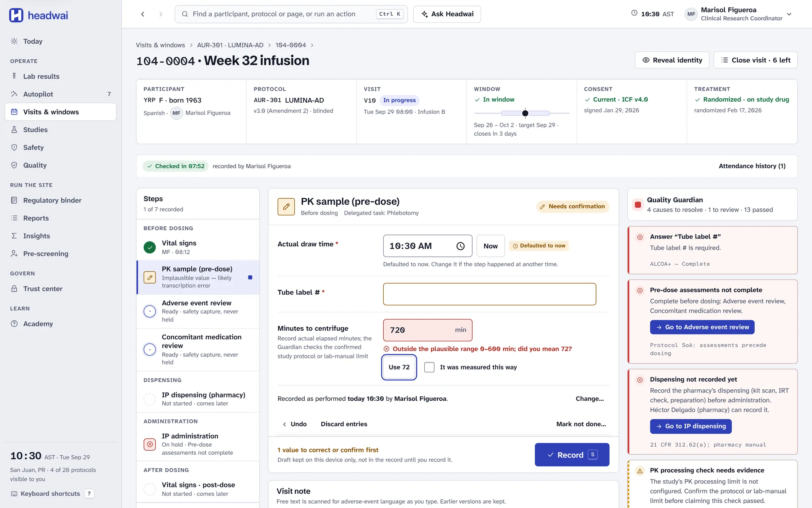Click Go to Adverse event review
Image resolution: width=812 pixels, height=508 pixels.
702,328
